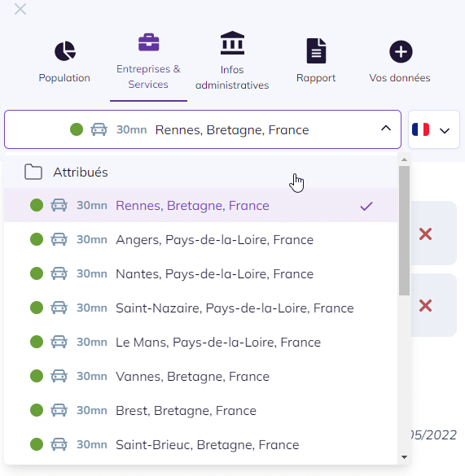This screenshot has height=476, width=465.
Task: Click the upper red X remove icon
Action: tap(425, 234)
